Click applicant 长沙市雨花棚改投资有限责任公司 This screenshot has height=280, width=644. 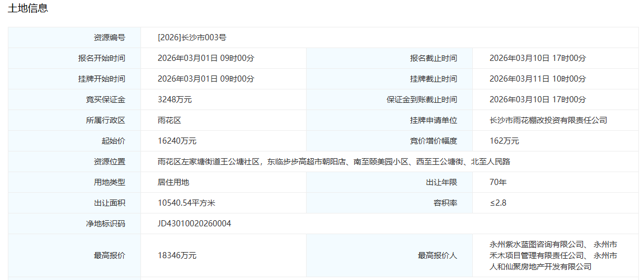click(x=548, y=120)
